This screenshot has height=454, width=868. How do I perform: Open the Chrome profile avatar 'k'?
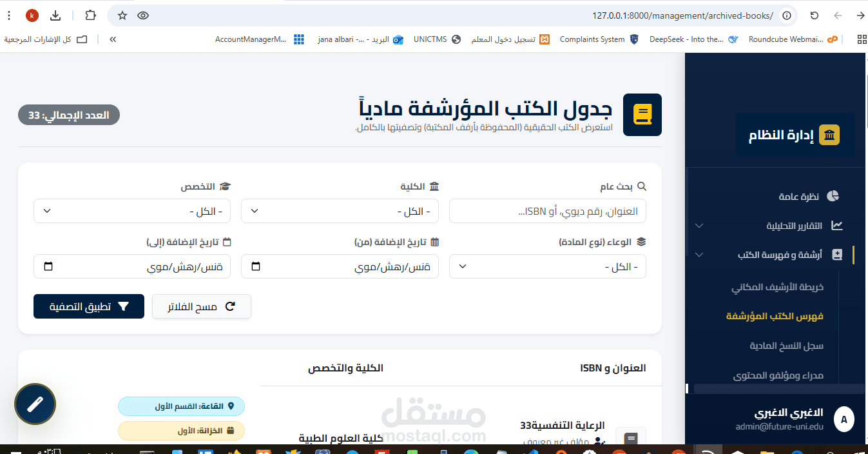pos(32,15)
